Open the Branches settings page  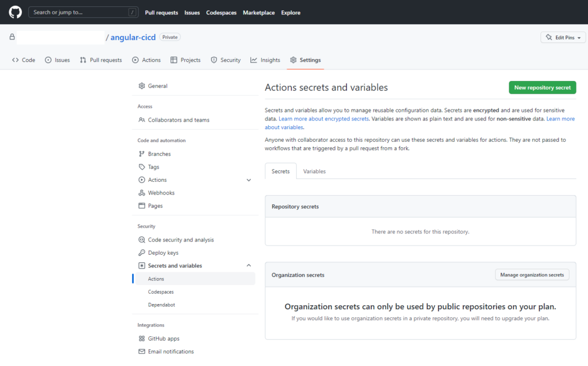[160, 154]
